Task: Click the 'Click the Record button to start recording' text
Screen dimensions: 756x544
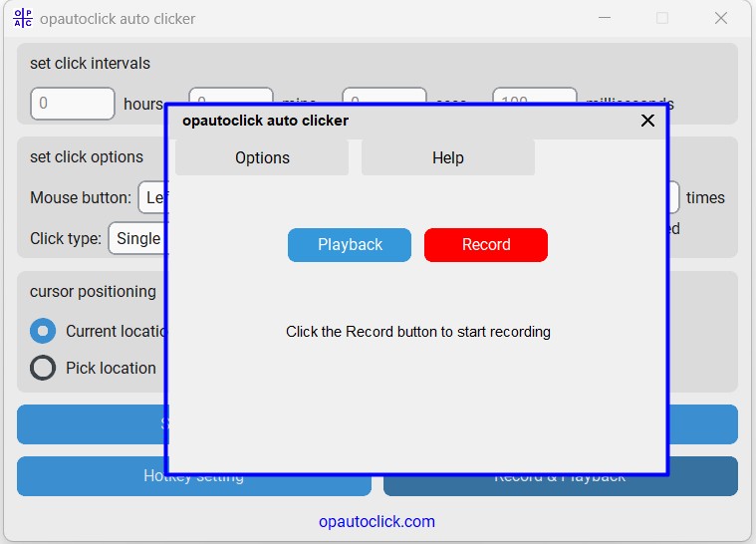Action: [x=418, y=332]
